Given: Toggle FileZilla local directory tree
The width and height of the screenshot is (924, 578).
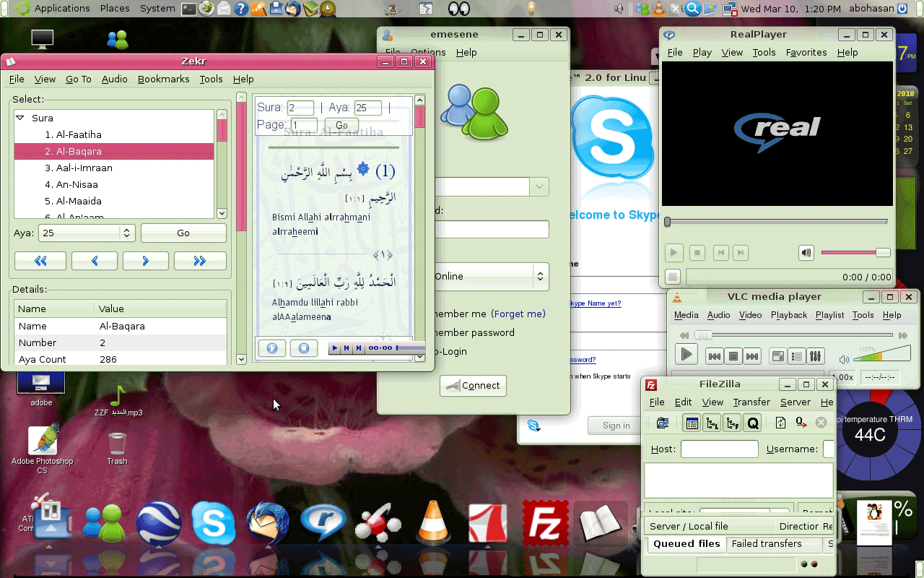Looking at the screenshot, I should (712, 423).
